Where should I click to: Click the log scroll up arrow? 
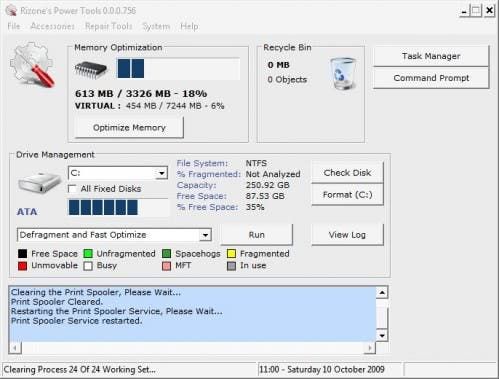pyautogui.click(x=382, y=293)
